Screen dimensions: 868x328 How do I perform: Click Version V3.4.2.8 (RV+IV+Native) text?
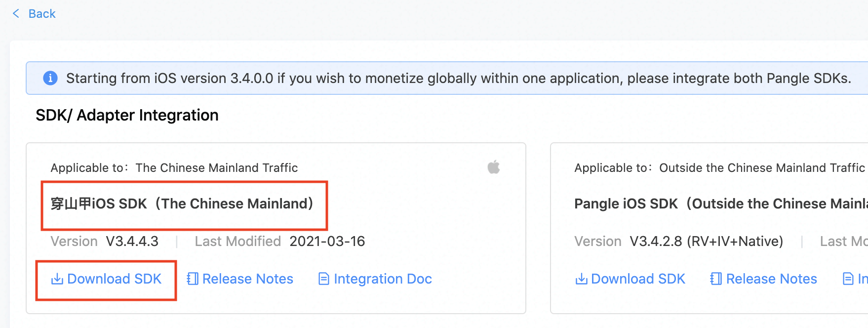[x=679, y=242]
